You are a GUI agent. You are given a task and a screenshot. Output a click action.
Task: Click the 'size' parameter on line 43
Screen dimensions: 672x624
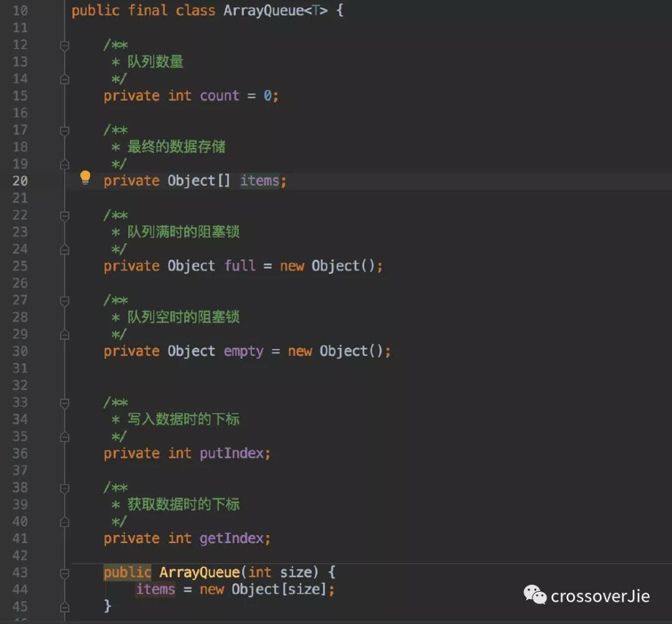pyautogui.click(x=296, y=572)
